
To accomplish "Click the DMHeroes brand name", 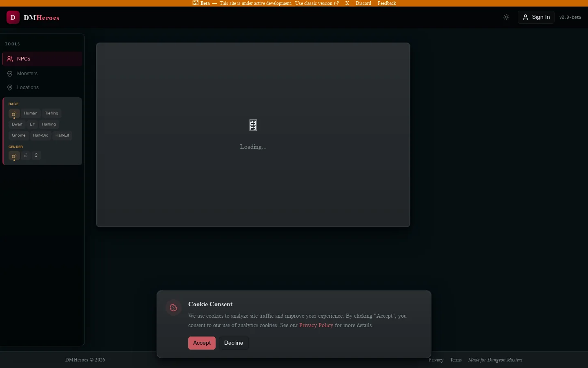I will point(41,18).
